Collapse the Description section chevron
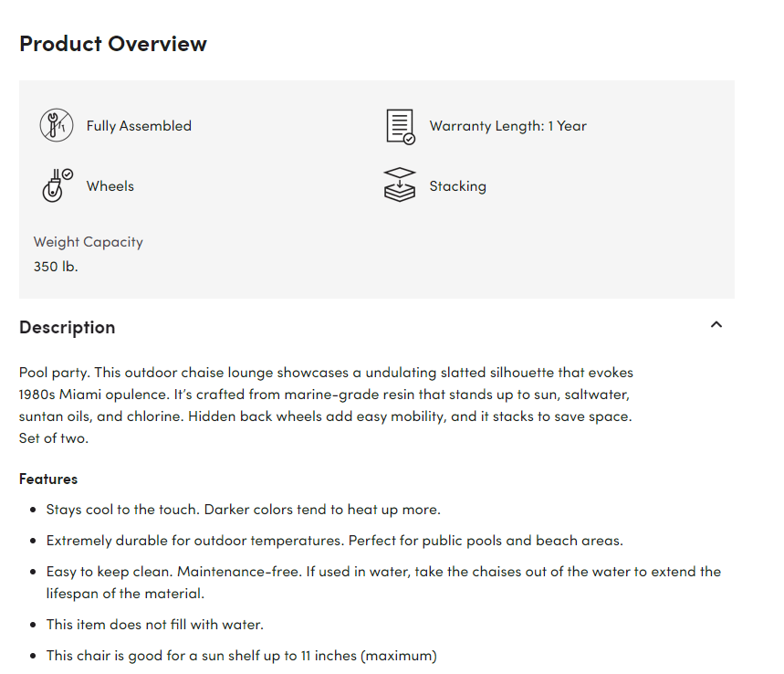The height and width of the screenshot is (674, 784). (x=716, y=325)
